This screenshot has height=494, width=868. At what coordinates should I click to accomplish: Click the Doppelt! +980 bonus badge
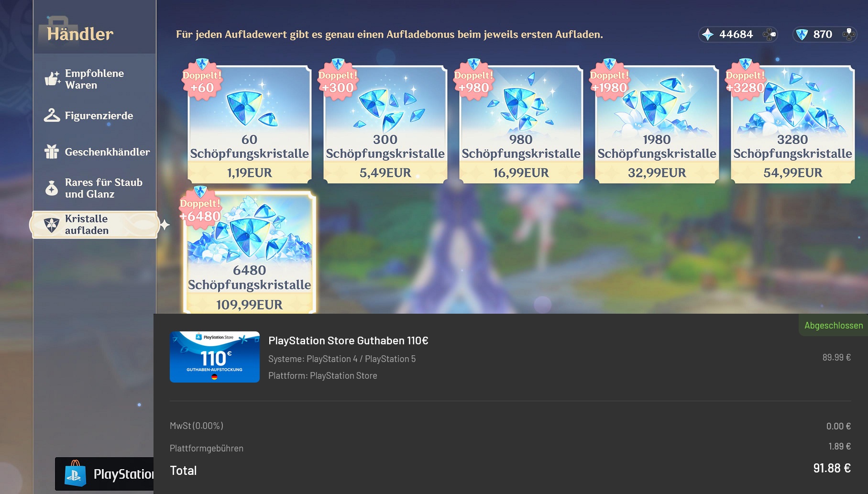tap(474, 80)
